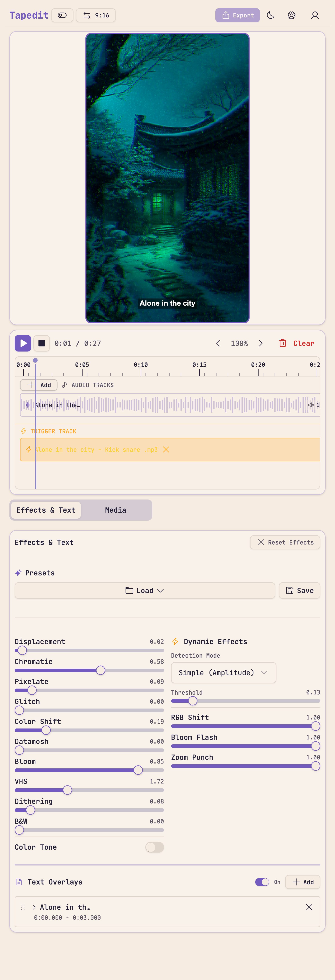Toggle the Color Tone switch

point(154,847)
